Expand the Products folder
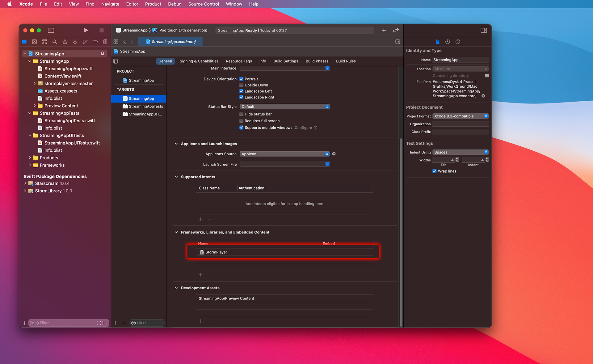This screenshot has height=364, width=593. (x=30, y=158)
